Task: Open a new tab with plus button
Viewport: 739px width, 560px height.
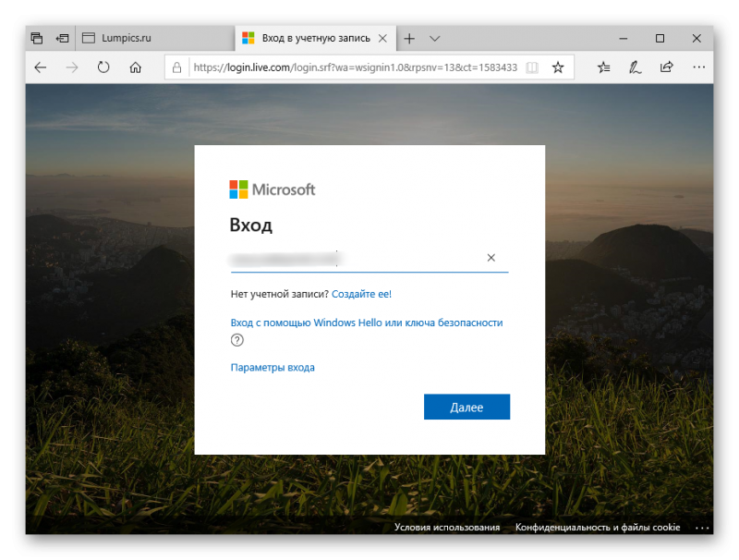Action: pyautogui.click(x=409, y=38)
